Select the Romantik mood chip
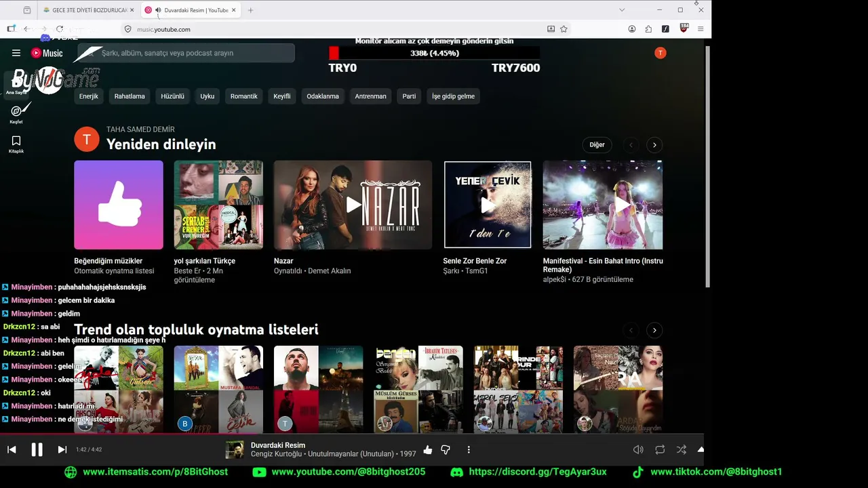The image size is (868, 488). pyautogui.click(x=244, y=96)
